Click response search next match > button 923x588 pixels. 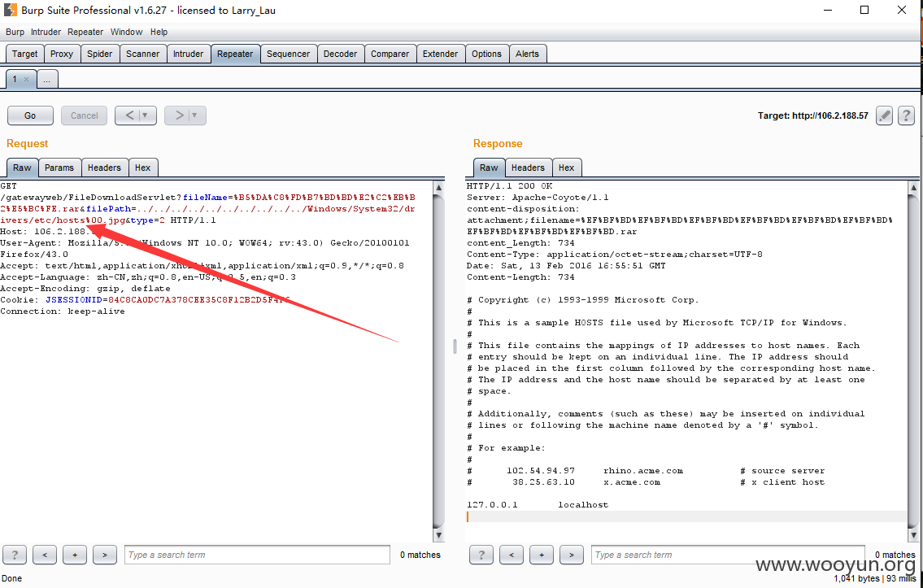tap(572, 555)
